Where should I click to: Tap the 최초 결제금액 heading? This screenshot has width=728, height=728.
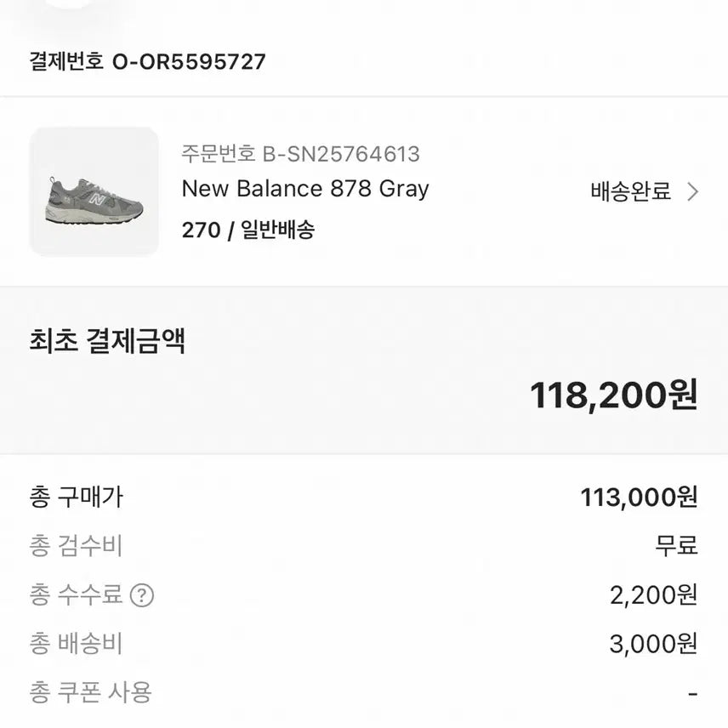click(x=107, y=341)
